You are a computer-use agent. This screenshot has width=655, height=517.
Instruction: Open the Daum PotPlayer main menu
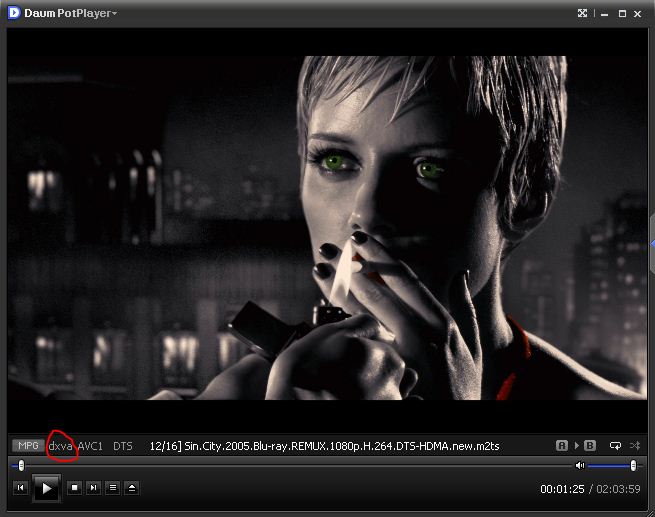68,13
